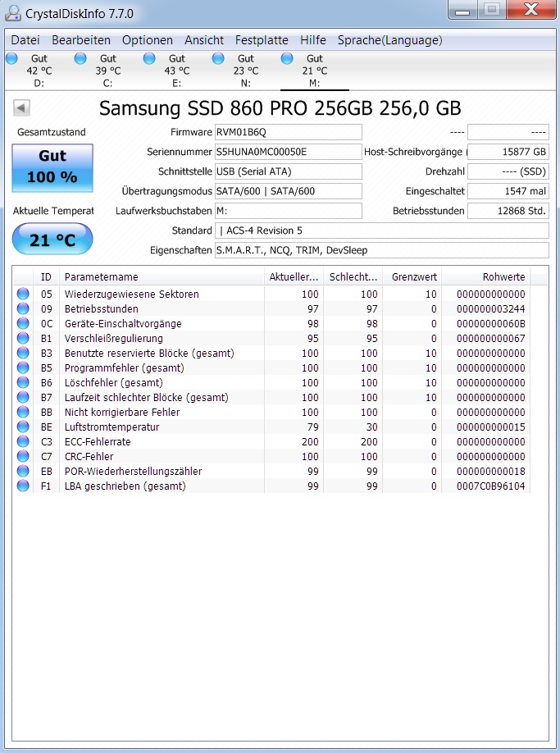Click raw value 0007C0B96104

tap(490, 486)
